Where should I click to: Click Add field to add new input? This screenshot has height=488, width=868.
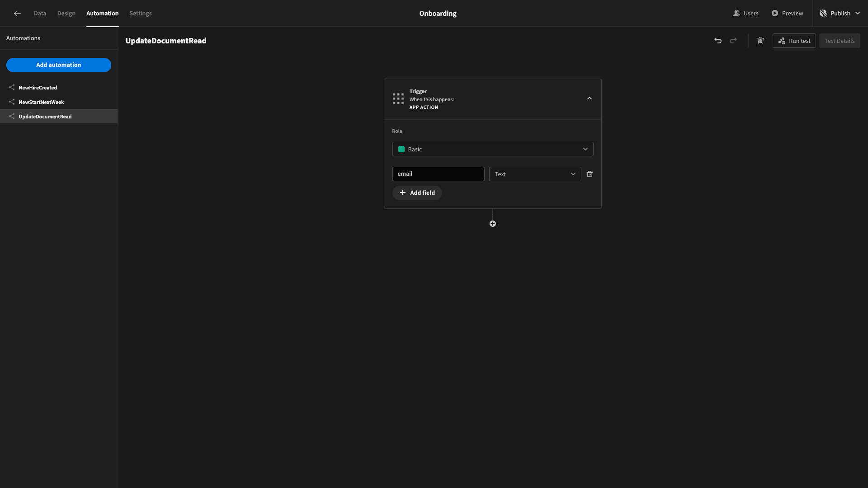pos(417,193)
